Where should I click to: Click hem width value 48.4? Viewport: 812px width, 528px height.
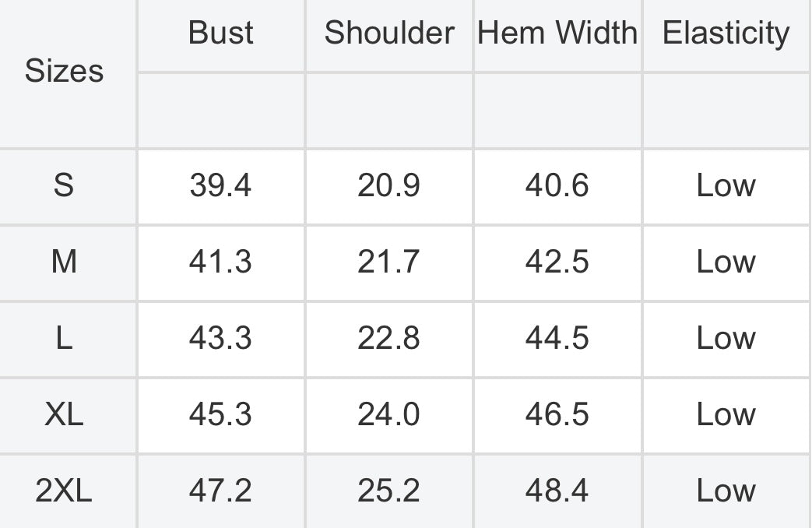tap(557, 491)
